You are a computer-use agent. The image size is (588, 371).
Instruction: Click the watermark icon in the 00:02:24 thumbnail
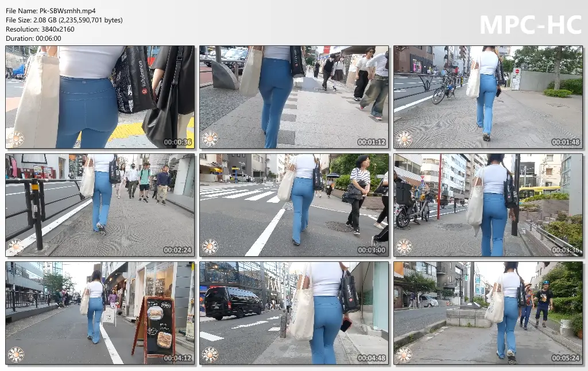pyautogui.click(x=16, y=246)
